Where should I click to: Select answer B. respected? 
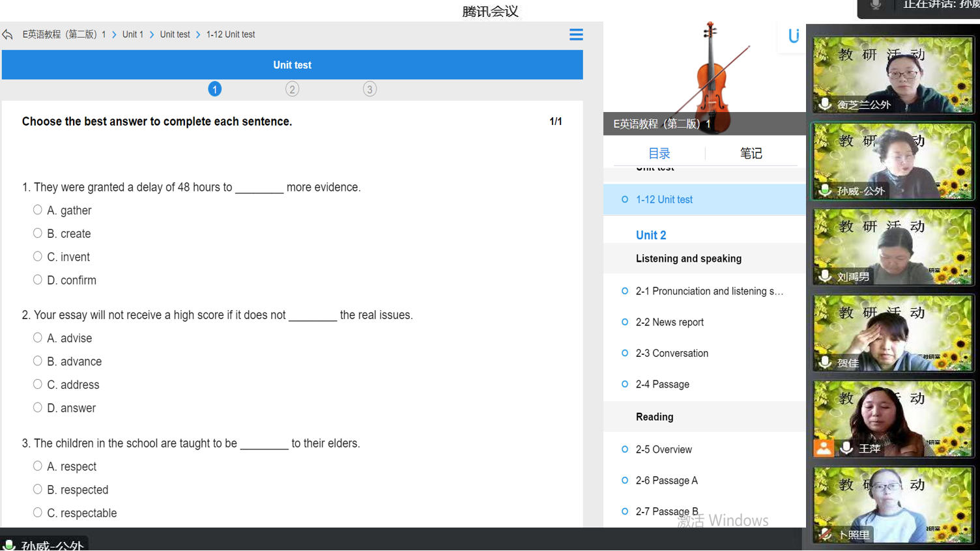click(38, 489)
